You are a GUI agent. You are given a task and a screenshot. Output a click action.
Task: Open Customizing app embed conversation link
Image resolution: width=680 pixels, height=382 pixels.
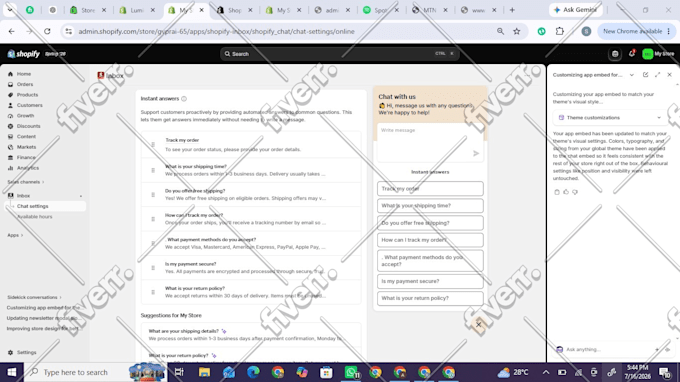coord(43,308)
